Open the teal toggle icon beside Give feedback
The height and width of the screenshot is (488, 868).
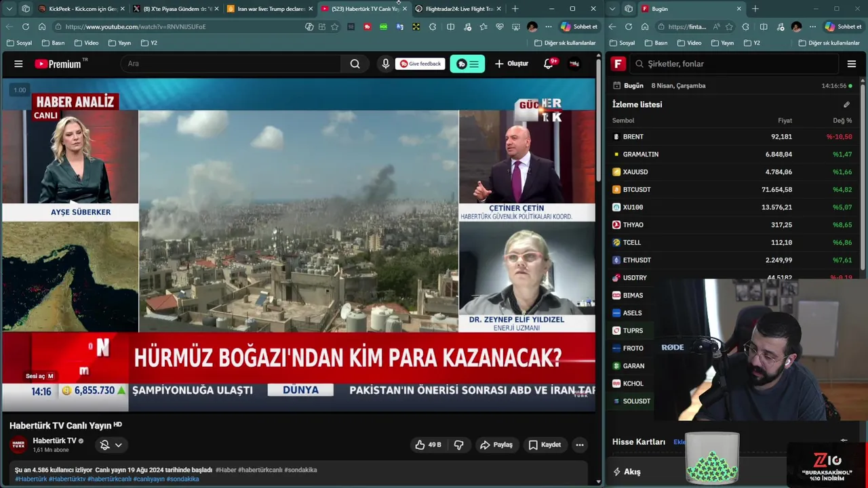[x=467, y=64]
